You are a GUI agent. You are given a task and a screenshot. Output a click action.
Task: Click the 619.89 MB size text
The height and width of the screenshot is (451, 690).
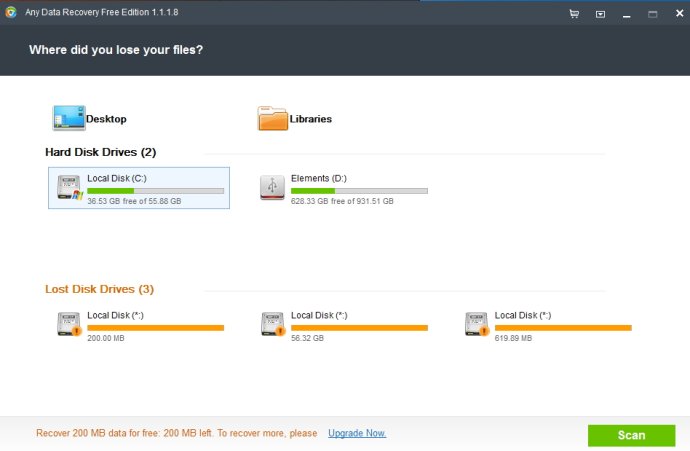coord(513,338)
